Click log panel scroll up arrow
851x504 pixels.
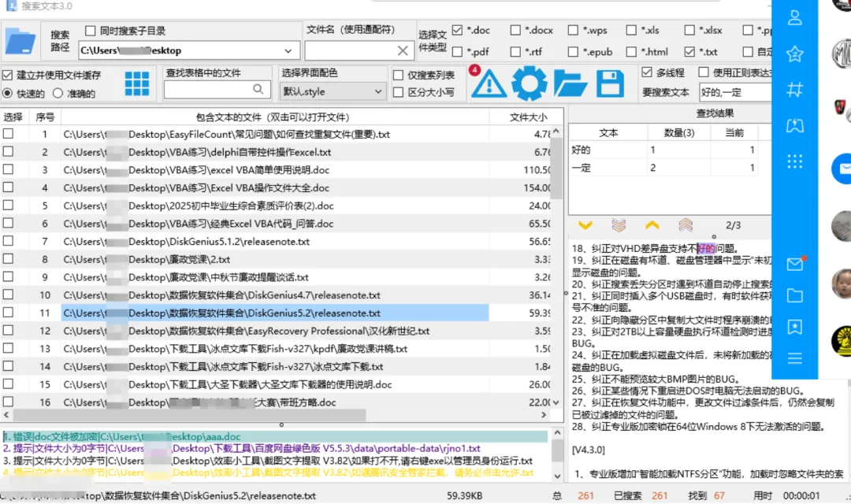557,433
